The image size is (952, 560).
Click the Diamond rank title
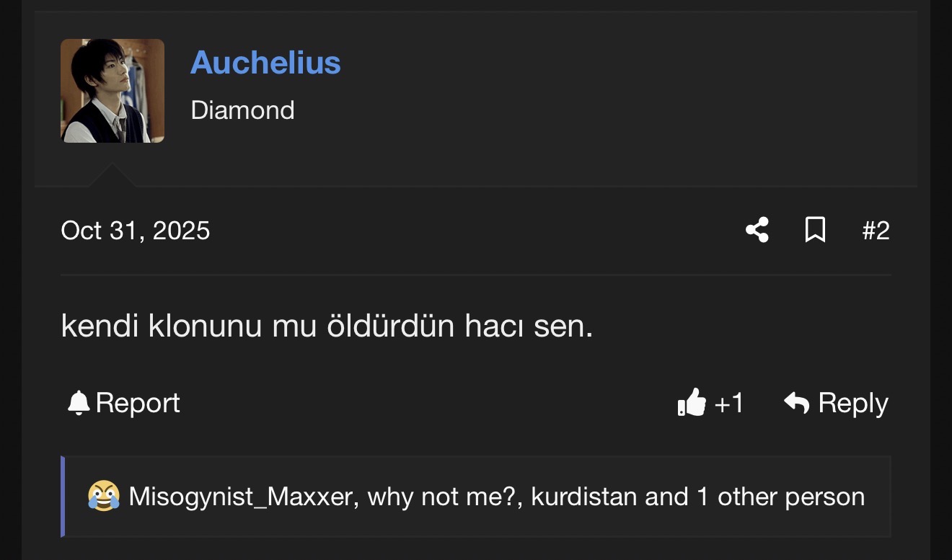point(242,110)
